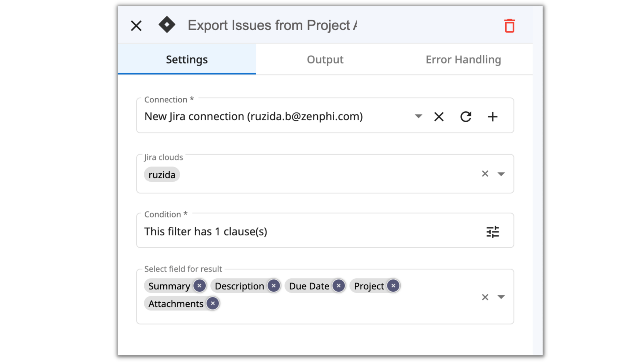Open the condition filter editor
This screenshot has height=362, width=644.
(492, 231)
